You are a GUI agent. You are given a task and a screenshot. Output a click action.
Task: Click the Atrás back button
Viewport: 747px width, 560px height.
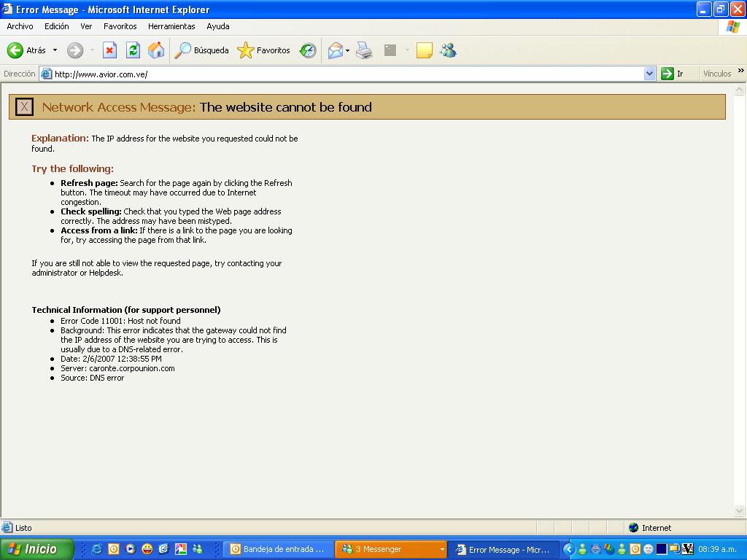pyautogui.click(x=26, y=50)
